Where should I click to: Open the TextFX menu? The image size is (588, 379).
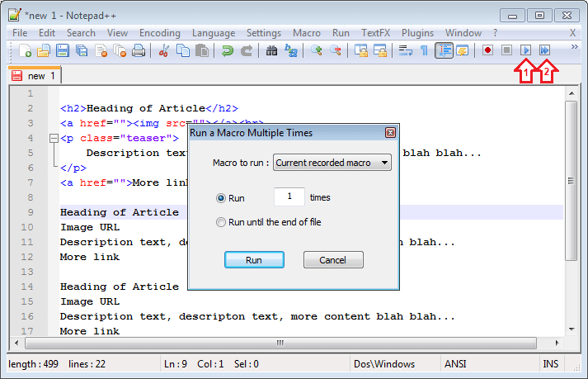(x=375, y=33)
